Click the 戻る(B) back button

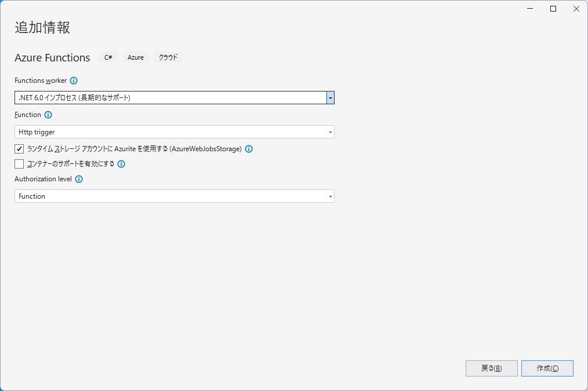[492, 368]
